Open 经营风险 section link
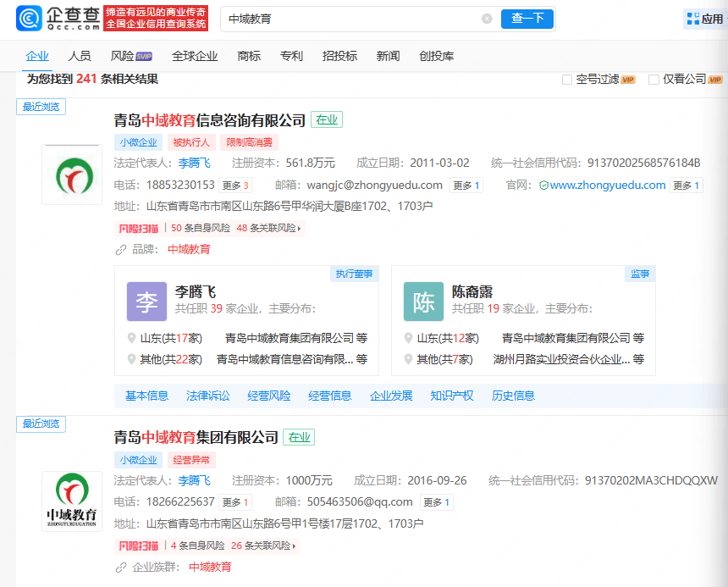The width and height of the screenshot is (728, 587). tap(269, 396)
